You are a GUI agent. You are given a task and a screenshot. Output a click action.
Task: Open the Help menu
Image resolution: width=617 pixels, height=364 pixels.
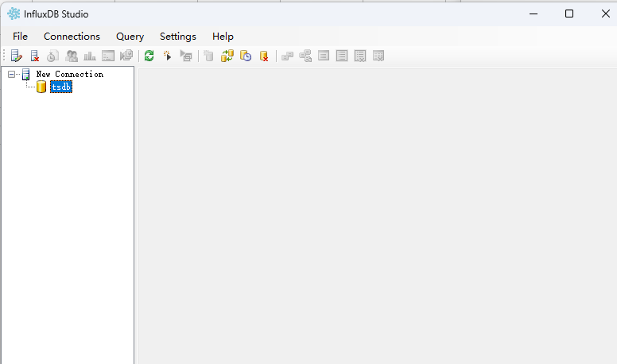223,37
